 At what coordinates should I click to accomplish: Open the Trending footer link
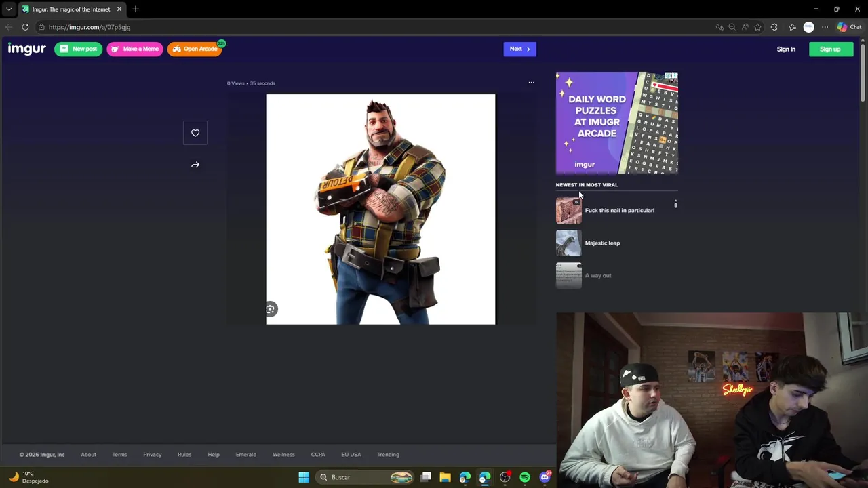coord(389,455)
